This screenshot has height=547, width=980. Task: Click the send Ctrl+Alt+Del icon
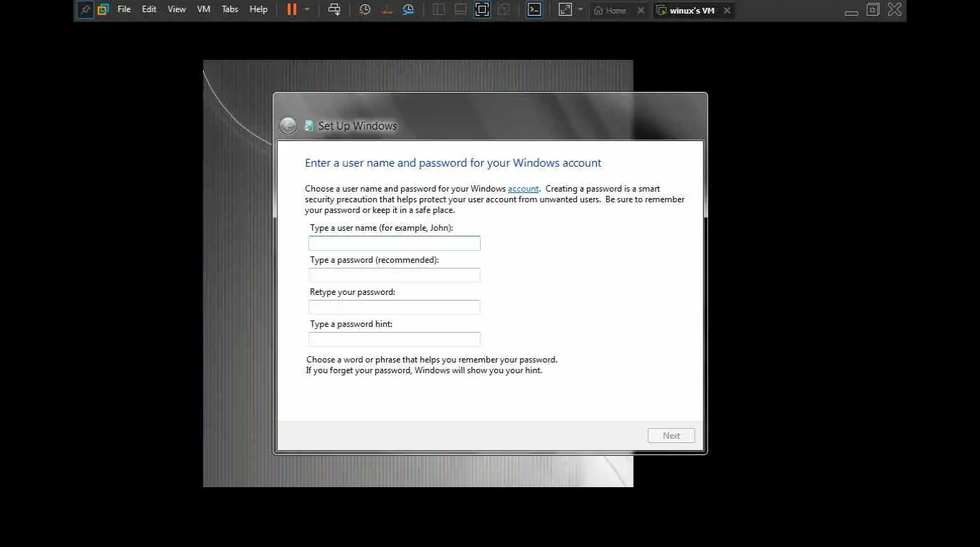334,10
